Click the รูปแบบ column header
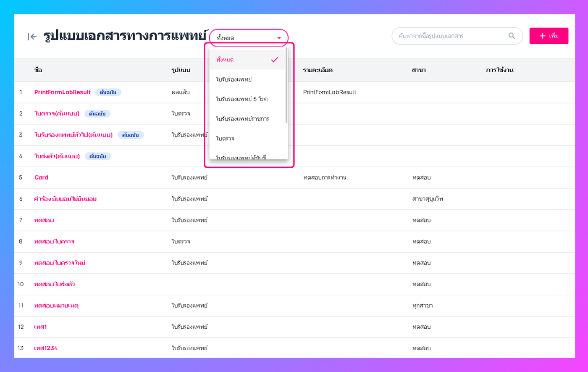This screenshot has width=588, height=372. [x=181, y=70]
